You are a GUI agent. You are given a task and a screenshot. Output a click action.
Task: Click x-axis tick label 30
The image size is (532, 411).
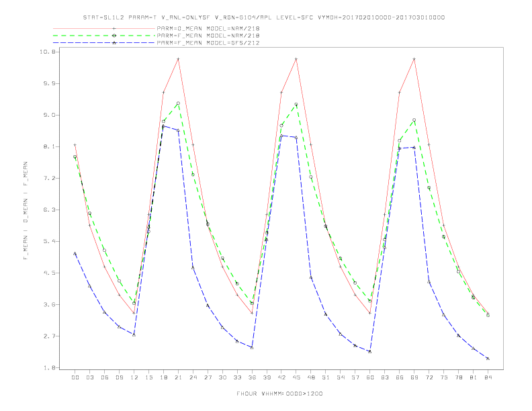coord(222,377)
